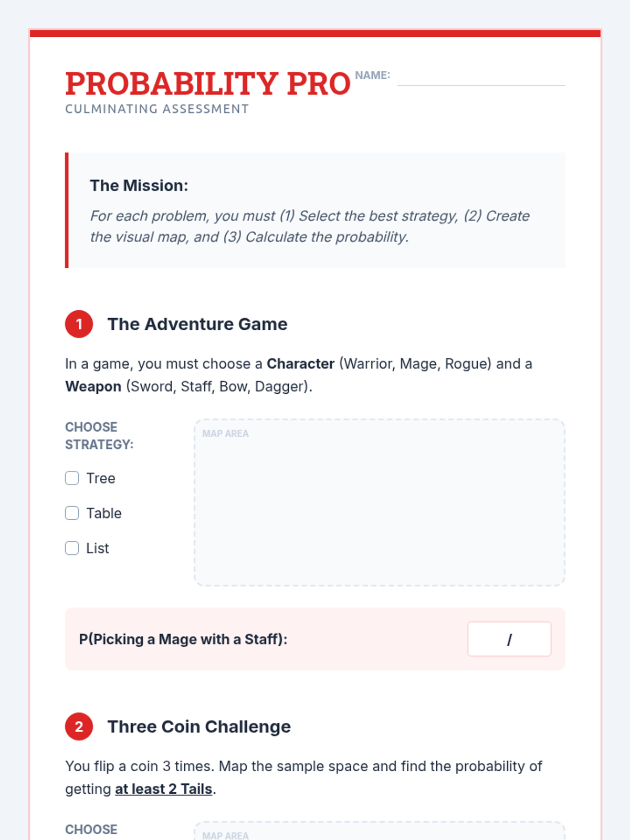The image size is (630, 840).
Task: Click the bold Character word
Action: tap(300, 364)
